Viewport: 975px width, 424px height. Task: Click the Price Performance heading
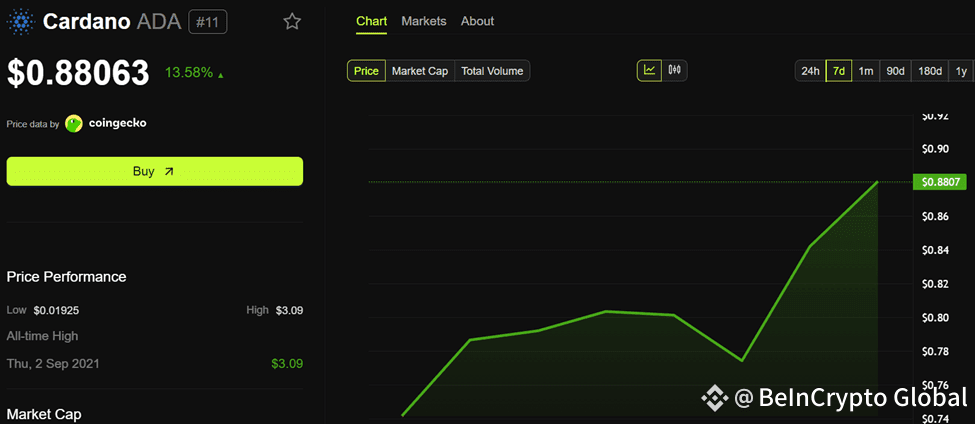pyautogui.click(x=67, y=277)
